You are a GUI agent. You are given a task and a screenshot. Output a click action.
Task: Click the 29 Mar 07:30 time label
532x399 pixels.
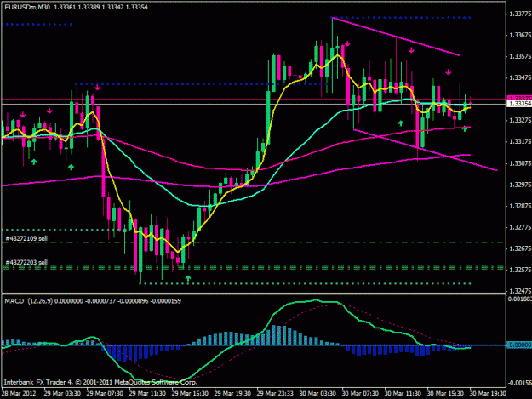click(105, 394)
